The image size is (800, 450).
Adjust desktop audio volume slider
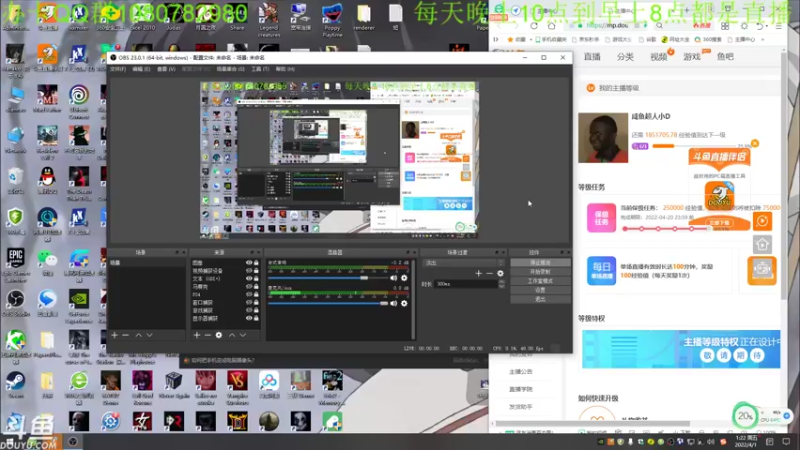coord(327,278)
